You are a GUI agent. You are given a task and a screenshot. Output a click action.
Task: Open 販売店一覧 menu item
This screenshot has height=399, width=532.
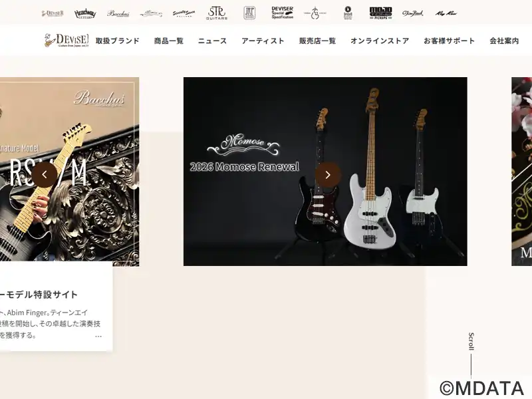point(318,41)
